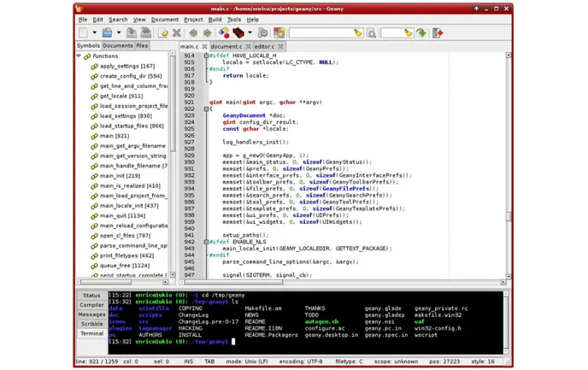588x370 pixels.
Task: Collapse the fold marker at line 942
Action: pyautogui.click(x=206, y=242)
